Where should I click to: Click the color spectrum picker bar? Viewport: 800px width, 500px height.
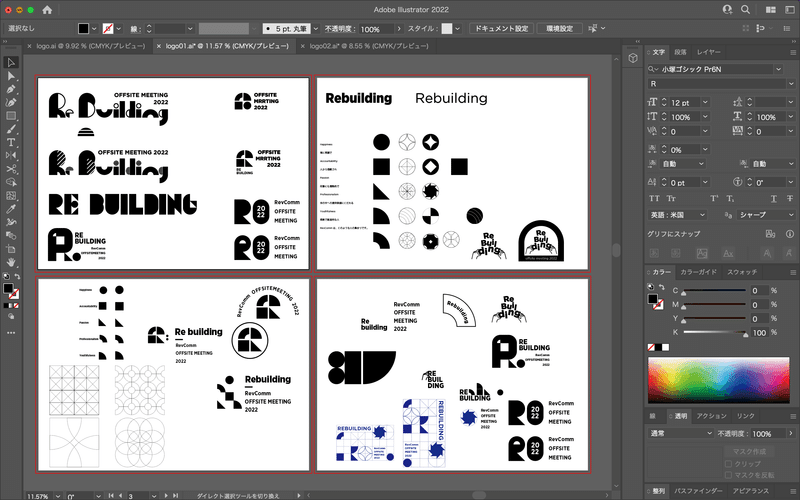pos(718,380)
